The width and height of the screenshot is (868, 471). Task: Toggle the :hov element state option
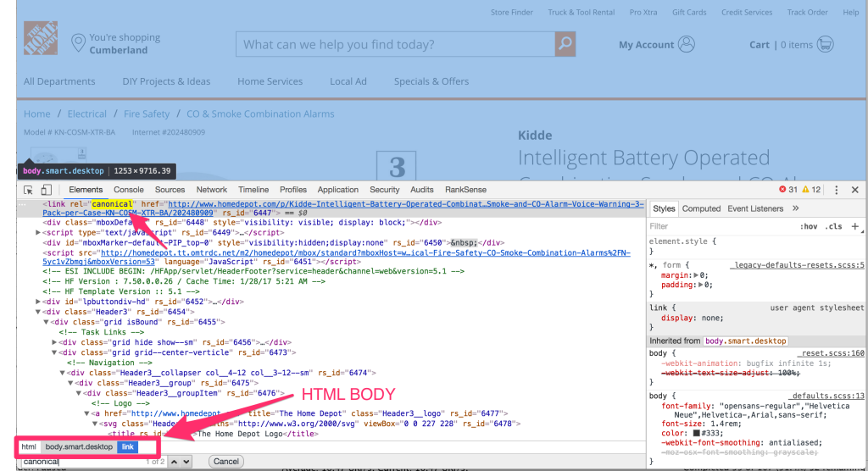coord(808,226)
